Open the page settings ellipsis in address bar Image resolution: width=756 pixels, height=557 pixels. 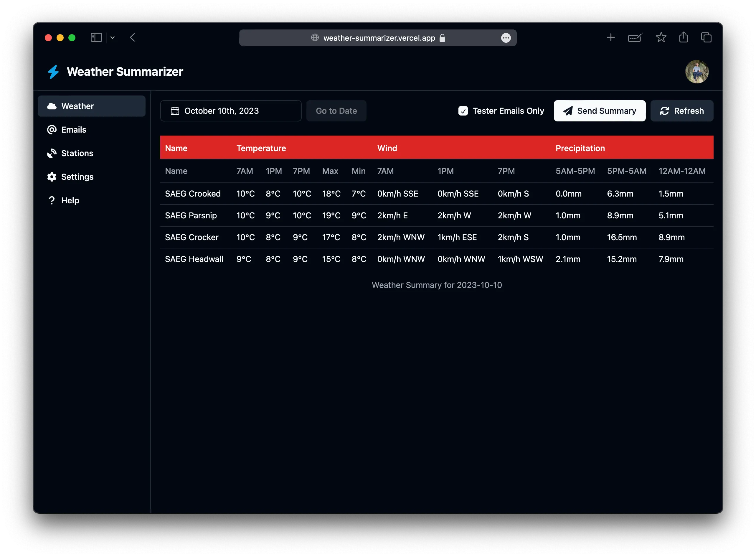point(506,37)
